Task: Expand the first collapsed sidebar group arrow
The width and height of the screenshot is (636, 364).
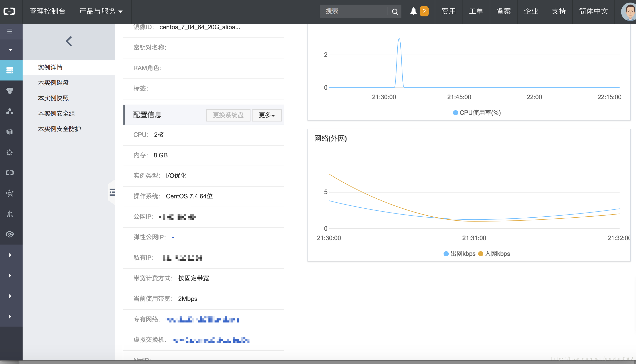Action: pyautogui.click(x=10, y=255)
